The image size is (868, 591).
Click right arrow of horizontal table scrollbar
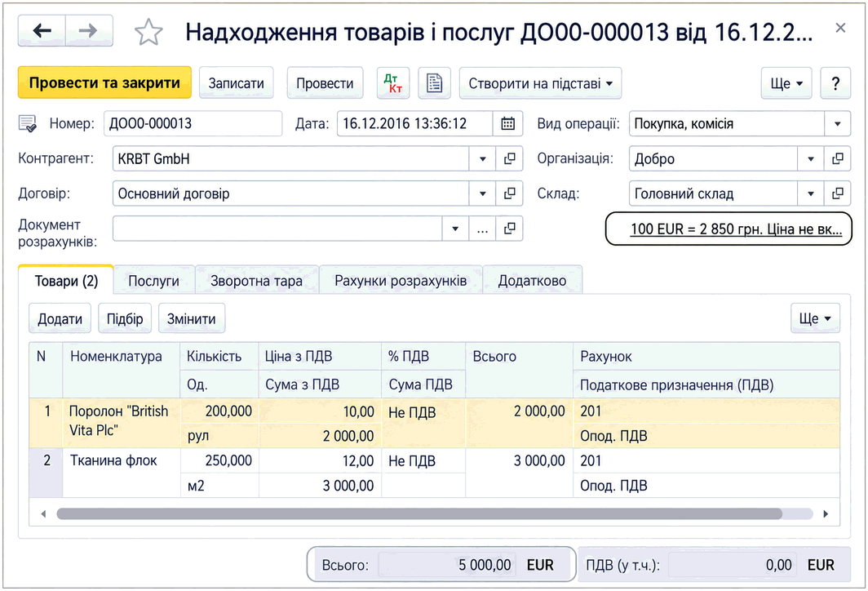click(826, 514)
